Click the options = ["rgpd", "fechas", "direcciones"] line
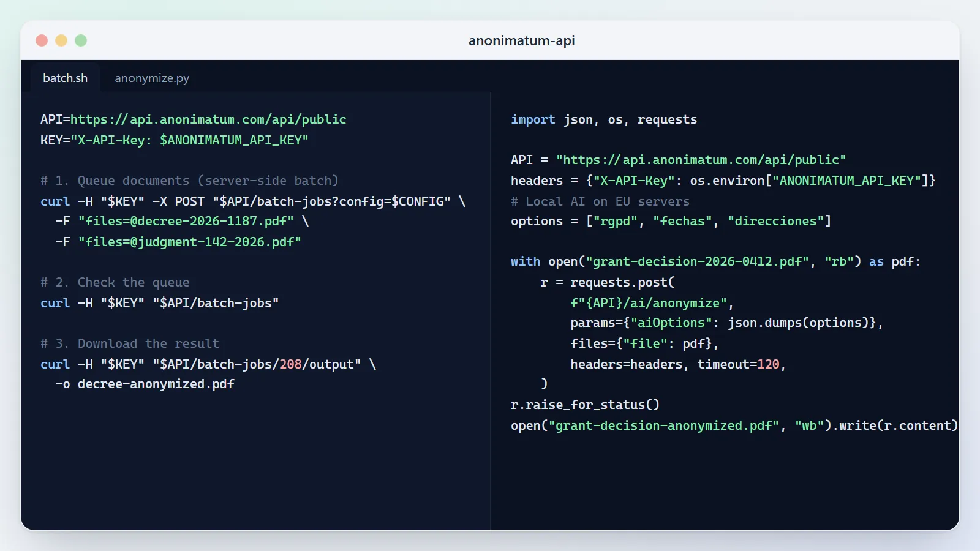Viewport: 980px width, 551px height. 671,221
